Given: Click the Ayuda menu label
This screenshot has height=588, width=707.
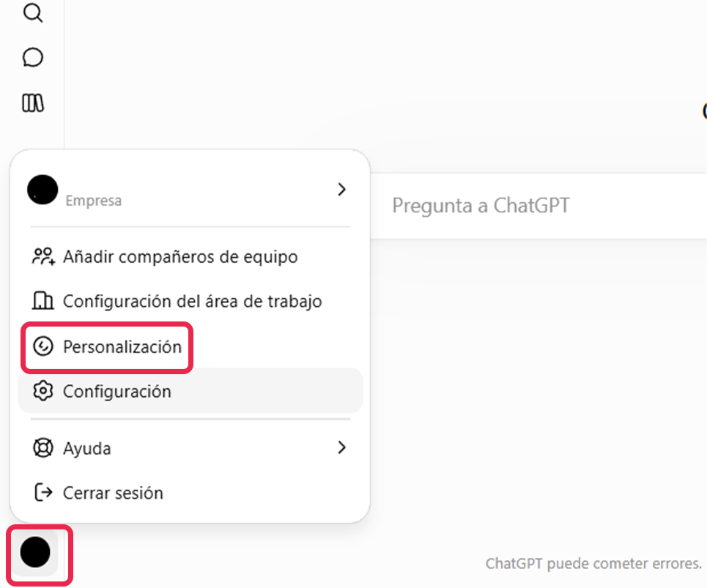Looking at the screenshot, I should (87, 449).
